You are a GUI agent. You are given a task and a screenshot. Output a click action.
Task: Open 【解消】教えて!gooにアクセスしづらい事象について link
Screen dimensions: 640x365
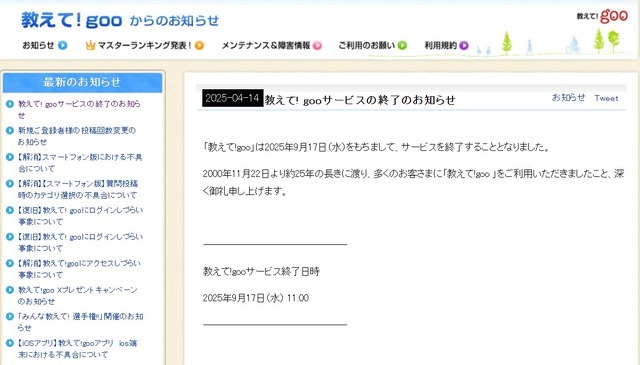pyautogui.click(x=79, y=269)
